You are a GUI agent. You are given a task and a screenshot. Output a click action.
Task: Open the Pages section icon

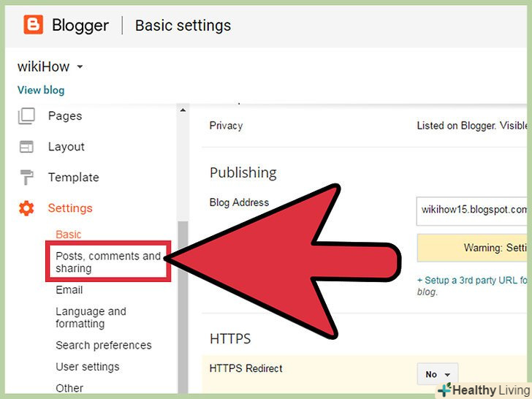26,116
